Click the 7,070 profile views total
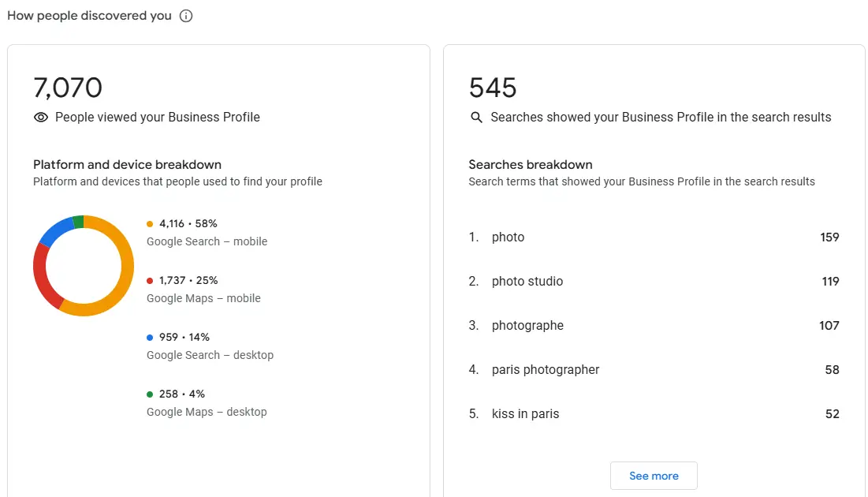 pos(68,88)
